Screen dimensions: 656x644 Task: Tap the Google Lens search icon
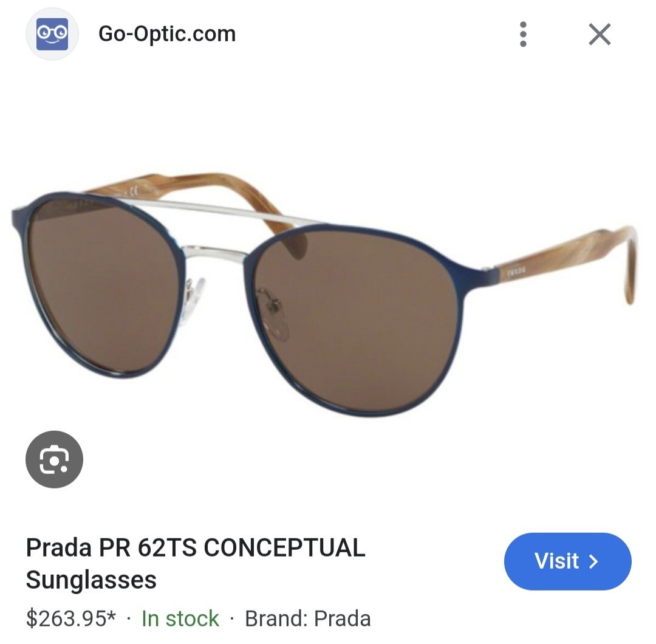(55, 459)
